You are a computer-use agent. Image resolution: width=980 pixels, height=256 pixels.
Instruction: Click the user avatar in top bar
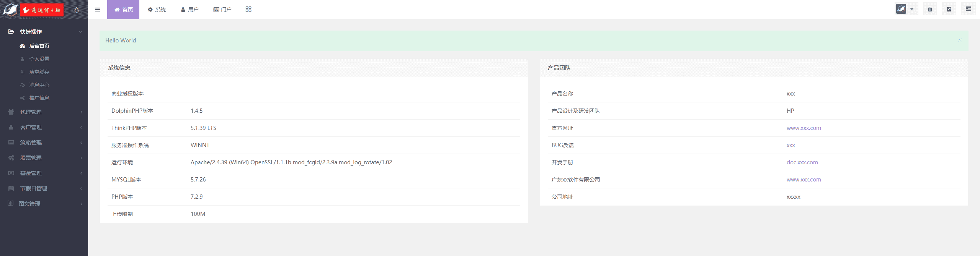click(901, 9)
